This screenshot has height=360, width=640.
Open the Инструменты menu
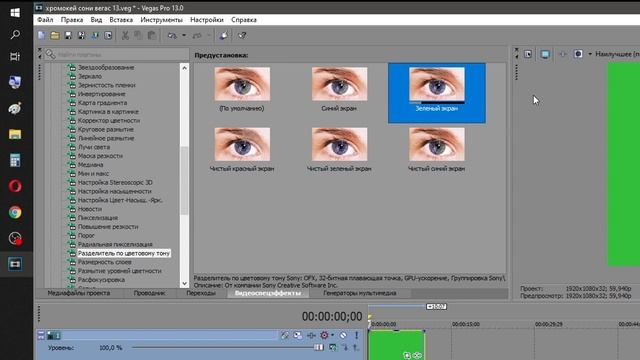[x=162, y=20]
